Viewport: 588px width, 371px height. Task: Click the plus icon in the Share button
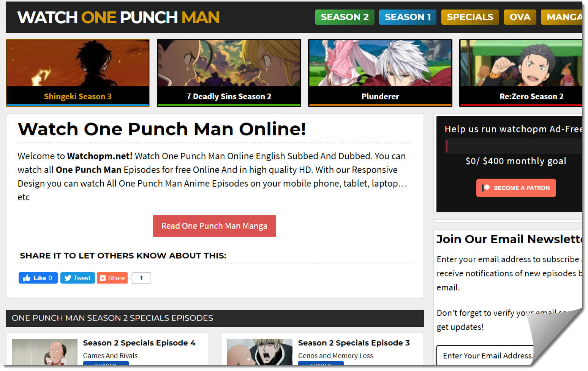click(103, 278)
